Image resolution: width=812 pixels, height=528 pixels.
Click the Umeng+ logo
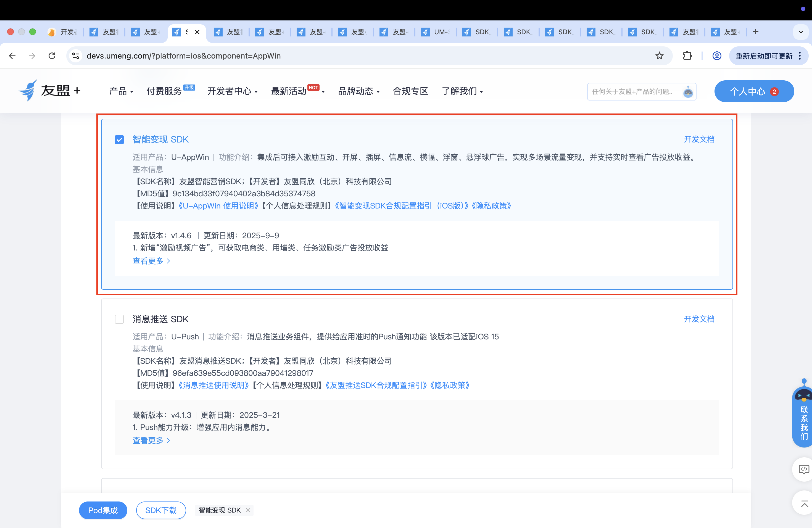[x=49, y=90]
